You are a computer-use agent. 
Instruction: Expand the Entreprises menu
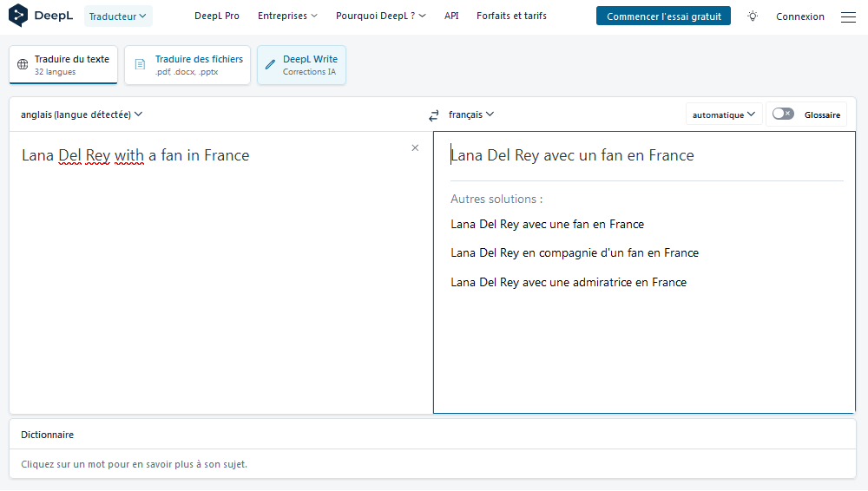coord(287,16)
